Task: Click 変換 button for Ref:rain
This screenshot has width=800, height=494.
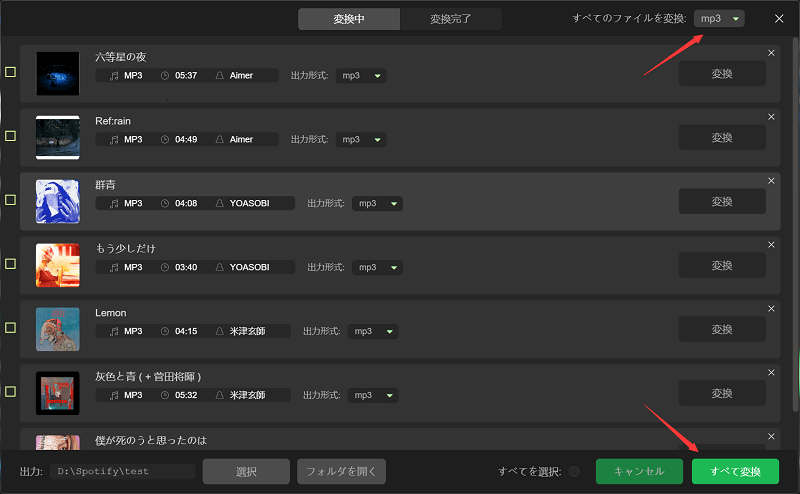Action: pos(722,137)
